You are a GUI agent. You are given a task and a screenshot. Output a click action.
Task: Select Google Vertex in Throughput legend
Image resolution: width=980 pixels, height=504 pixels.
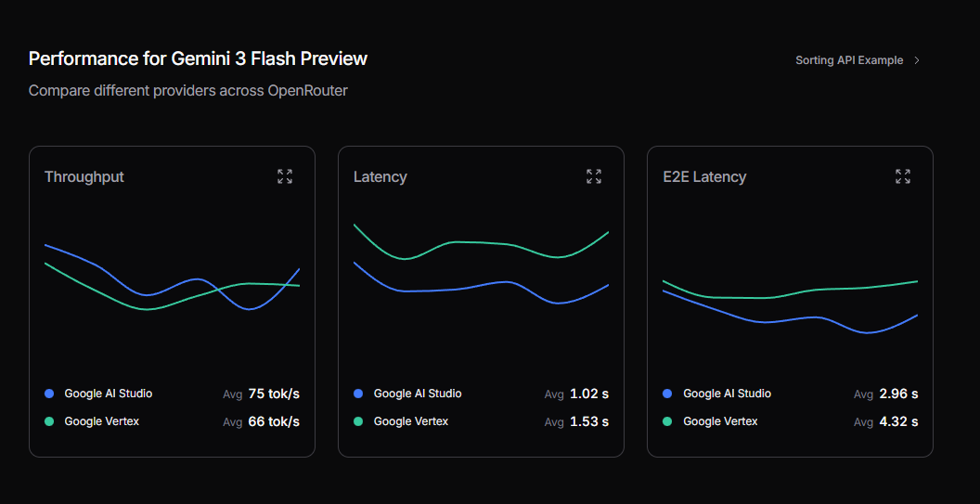[101, 421]
